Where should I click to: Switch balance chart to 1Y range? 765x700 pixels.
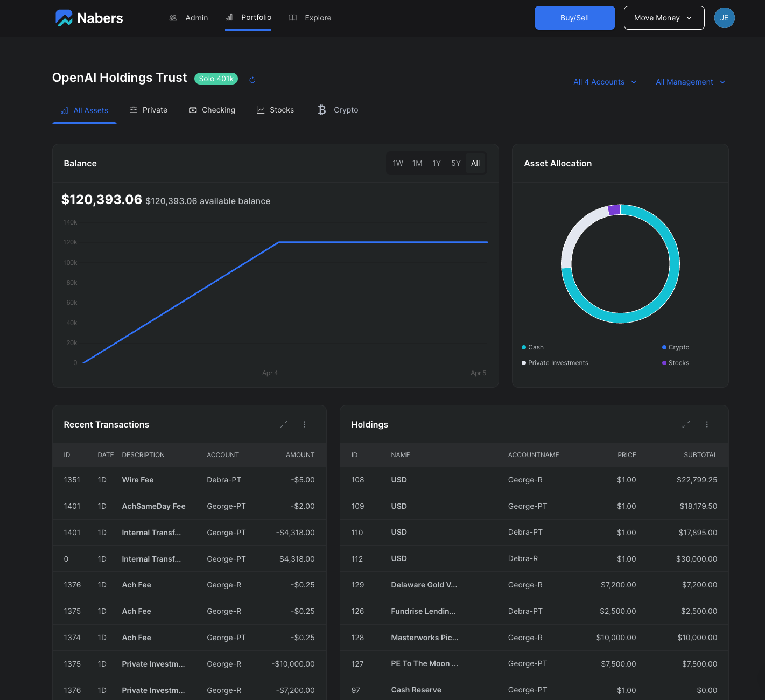coord(437,163)
